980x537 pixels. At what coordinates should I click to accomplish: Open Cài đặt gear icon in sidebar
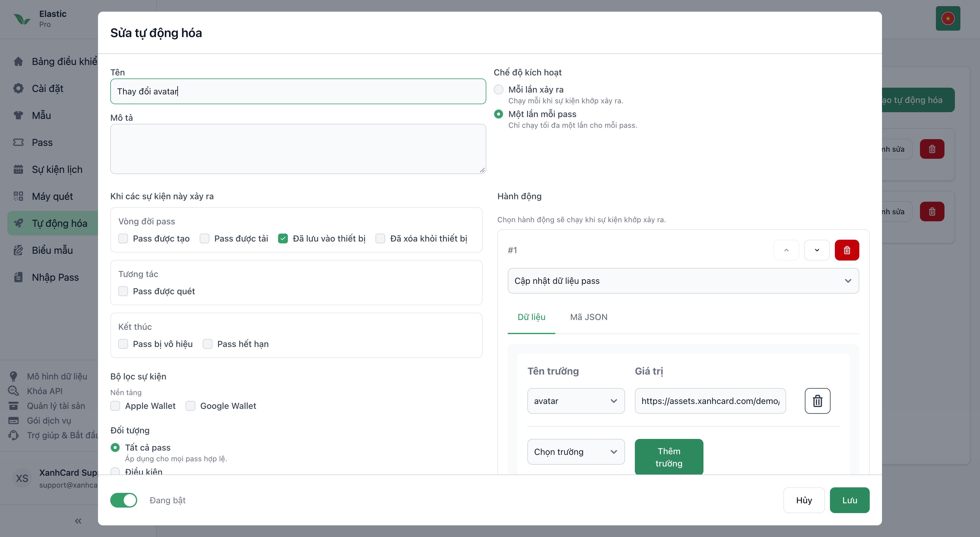[x=18, y=88]
